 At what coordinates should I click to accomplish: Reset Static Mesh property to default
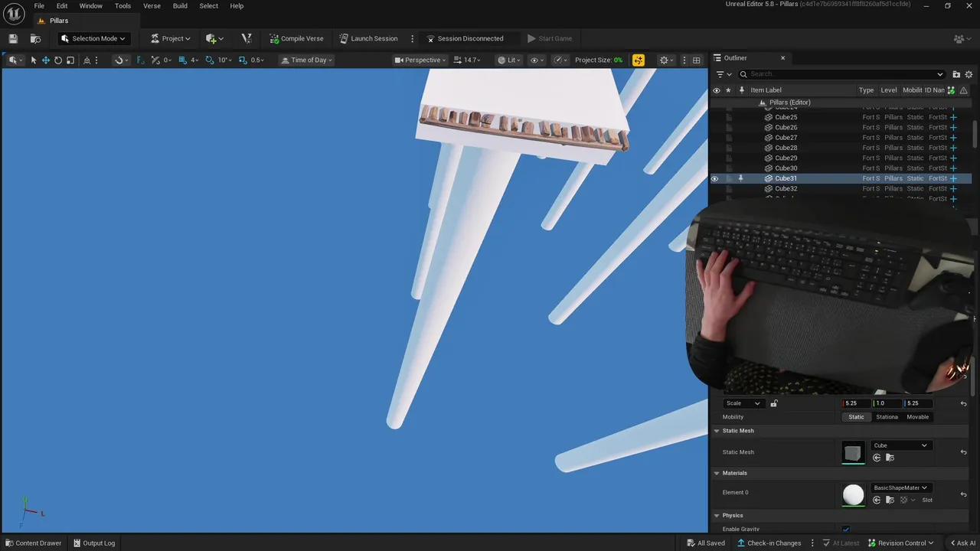(963, 452)
